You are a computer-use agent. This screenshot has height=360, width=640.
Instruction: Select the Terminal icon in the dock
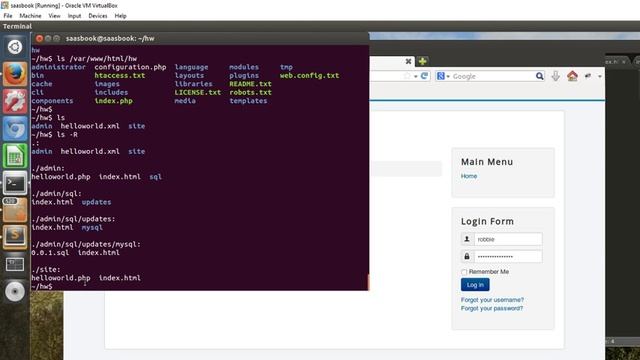(x=15, y=183)
